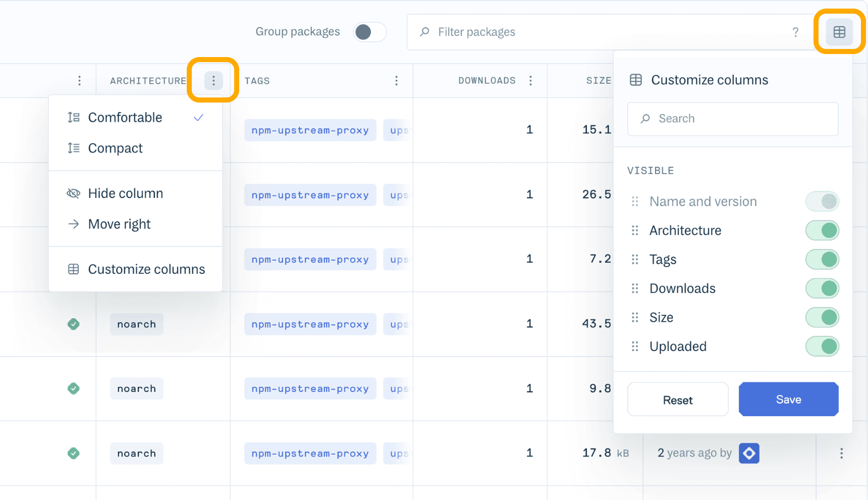The height and width of the screenshot is (500, 868).
Task: Click the Reset button
Action: [677, 400]
